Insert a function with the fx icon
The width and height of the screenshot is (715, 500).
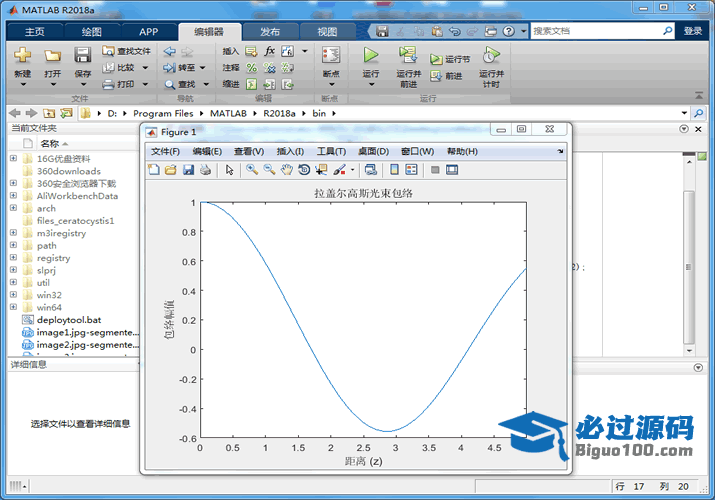point(269,51)
